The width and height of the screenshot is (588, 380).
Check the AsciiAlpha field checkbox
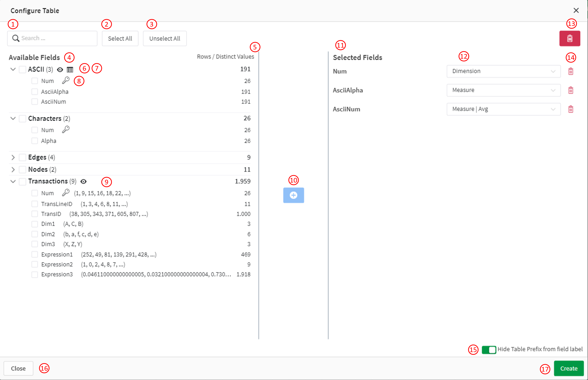coord(35,92)
